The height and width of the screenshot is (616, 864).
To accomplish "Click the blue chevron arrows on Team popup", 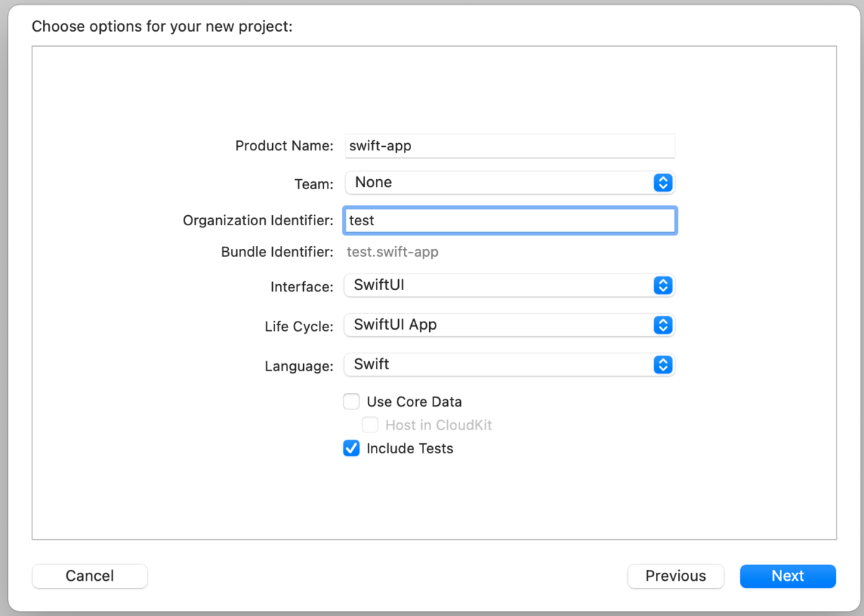I will tap(662, 183).
